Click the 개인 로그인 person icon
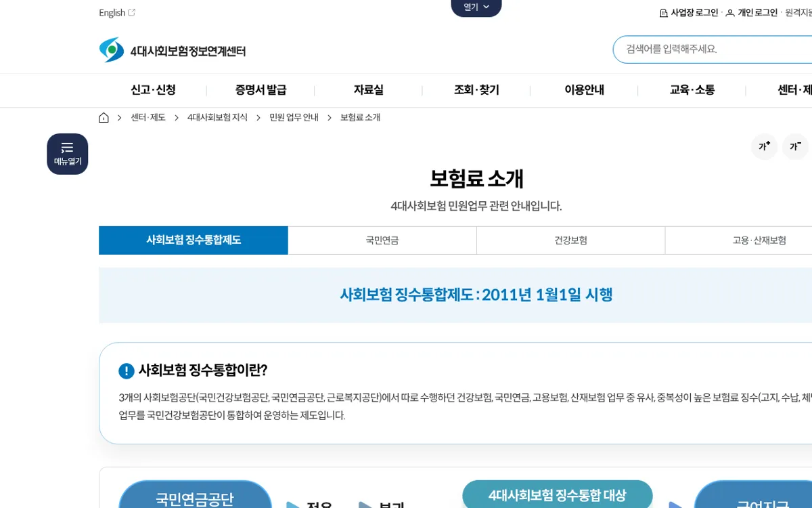Viewport: 812px width, 508px height. (730, 13)
